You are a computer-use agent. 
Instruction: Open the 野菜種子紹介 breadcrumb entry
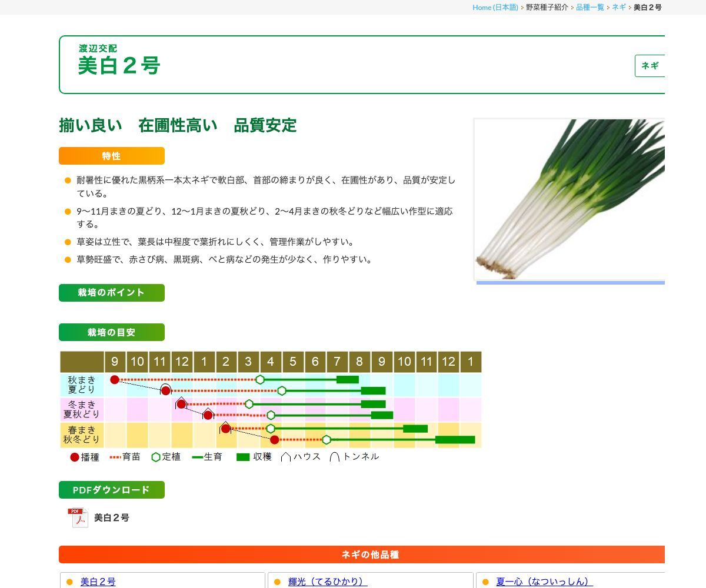coord(546,8)
